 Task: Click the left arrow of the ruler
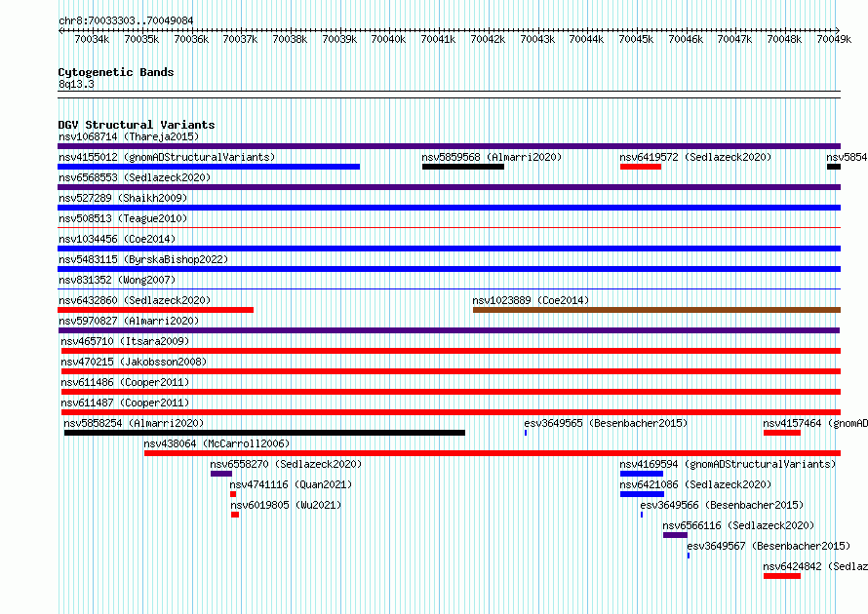point(60,30)
